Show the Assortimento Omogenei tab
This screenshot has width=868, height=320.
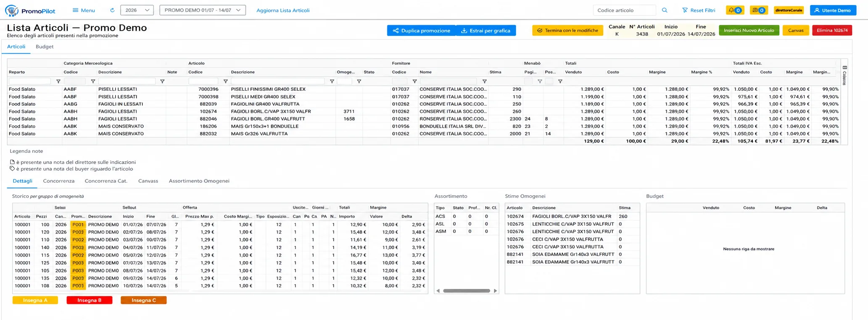[199, 181]
